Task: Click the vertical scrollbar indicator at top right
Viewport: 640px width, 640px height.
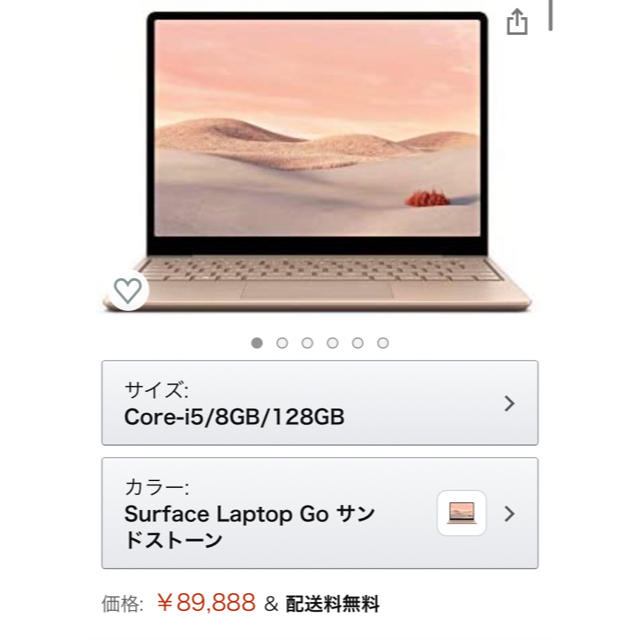Action: [551, 15]
